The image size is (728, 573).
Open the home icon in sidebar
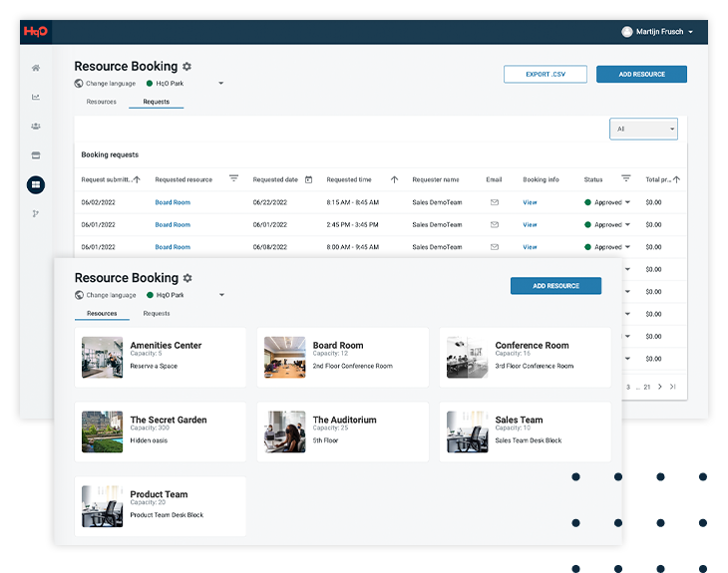(36, 68)
